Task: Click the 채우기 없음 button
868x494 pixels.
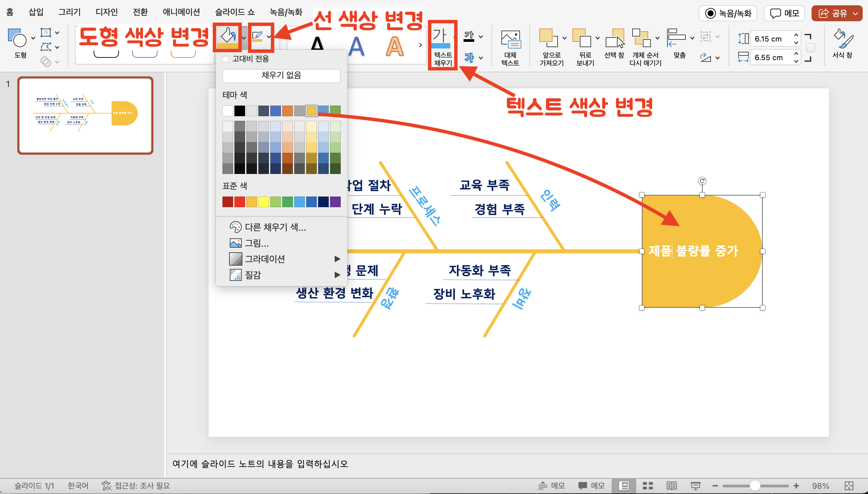Action: tap(281, 75)
